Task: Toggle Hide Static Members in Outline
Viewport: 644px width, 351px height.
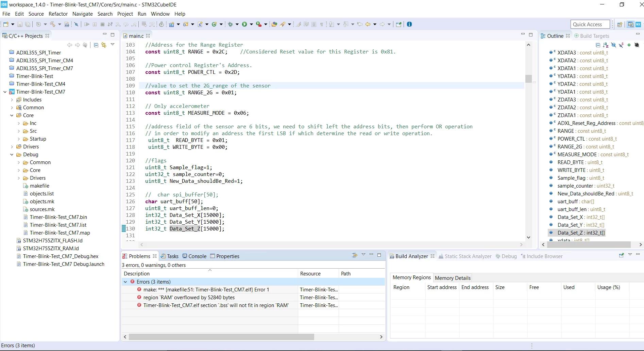Action: click(621, 45)
